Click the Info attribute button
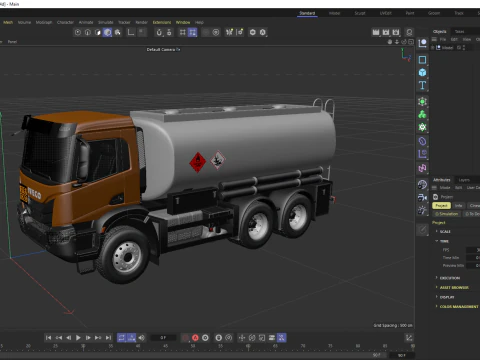480x360 pixels. pos(459,206)
